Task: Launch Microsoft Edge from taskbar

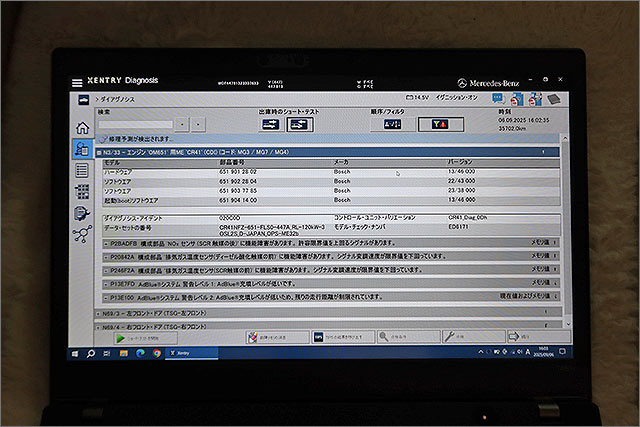Action: point(140,353)
